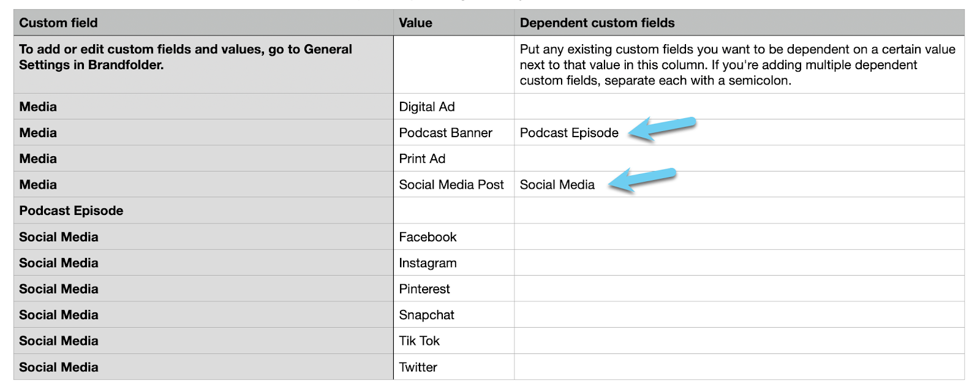
Task: Select the Print Ad value cell
Action: (x=454, y=159)
